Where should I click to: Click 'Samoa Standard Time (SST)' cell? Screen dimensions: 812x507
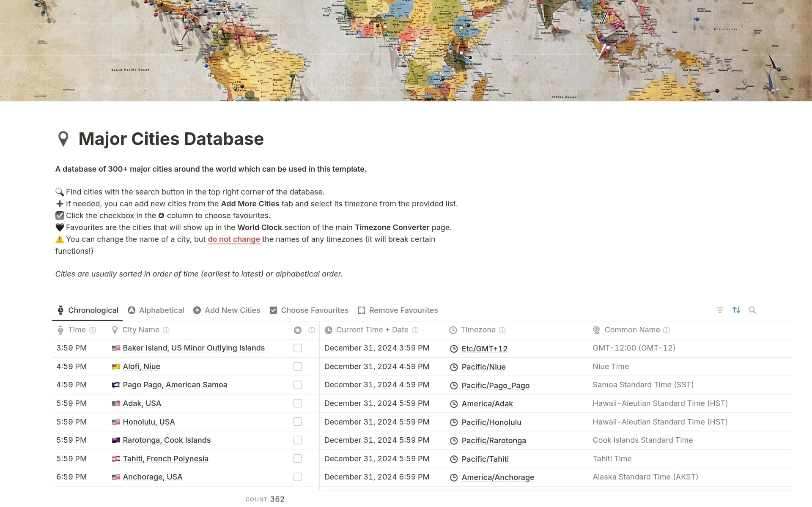(643, 385)
